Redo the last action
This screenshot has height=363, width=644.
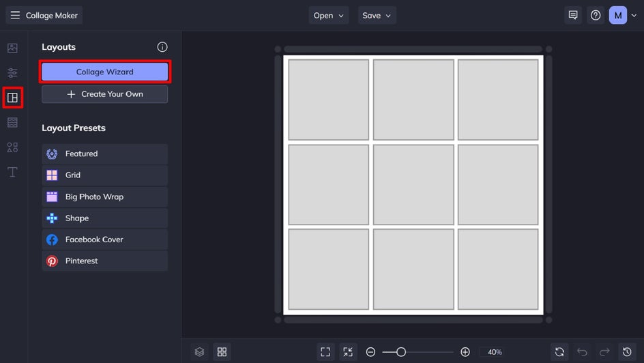pos(604,352)
